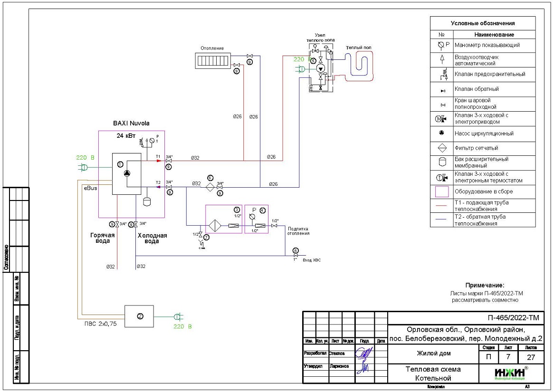The height and width of the screenshot is (392, 554).
Task: Select the 3-way valve with electronic thermostat symbol
Action: click(x=441, y=177)
